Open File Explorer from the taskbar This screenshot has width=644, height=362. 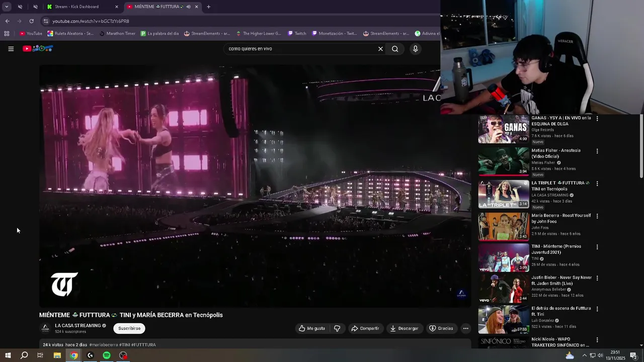57,355
